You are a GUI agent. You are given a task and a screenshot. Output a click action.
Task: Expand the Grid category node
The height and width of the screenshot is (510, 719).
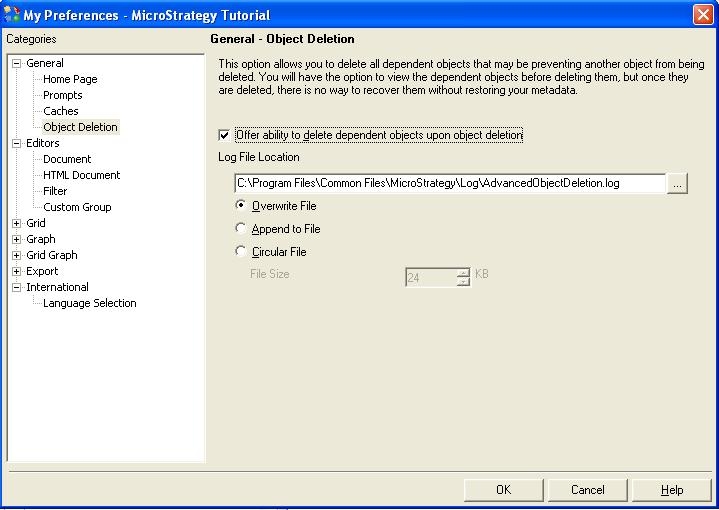(16, 223)
